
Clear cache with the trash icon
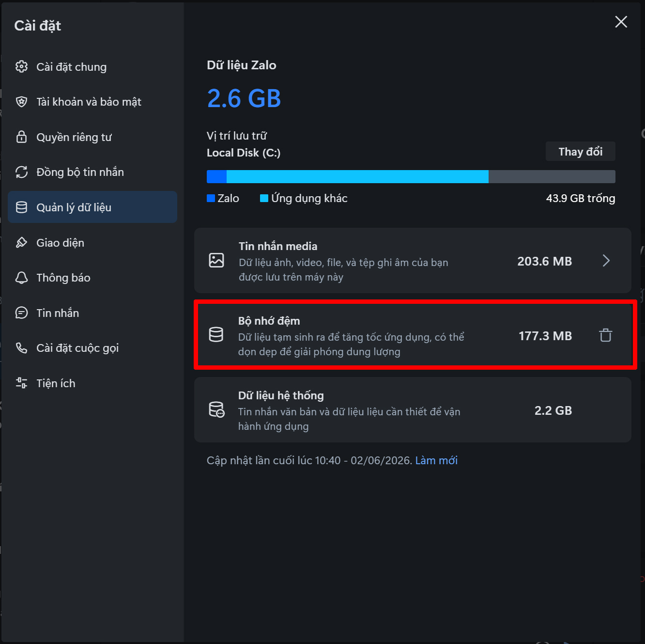click(x=606, y=335)
